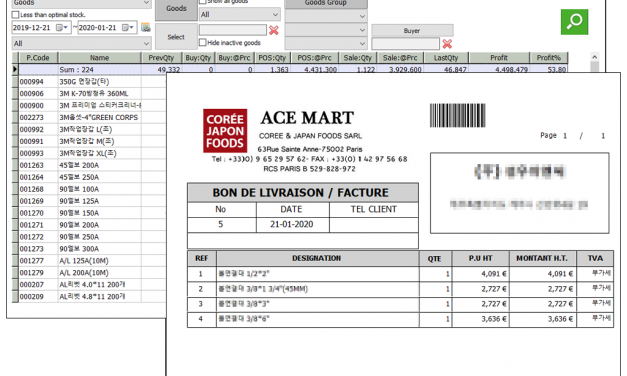
Task: Click the Corée Japon Foods logo
Action: click(x=225, y=131)
